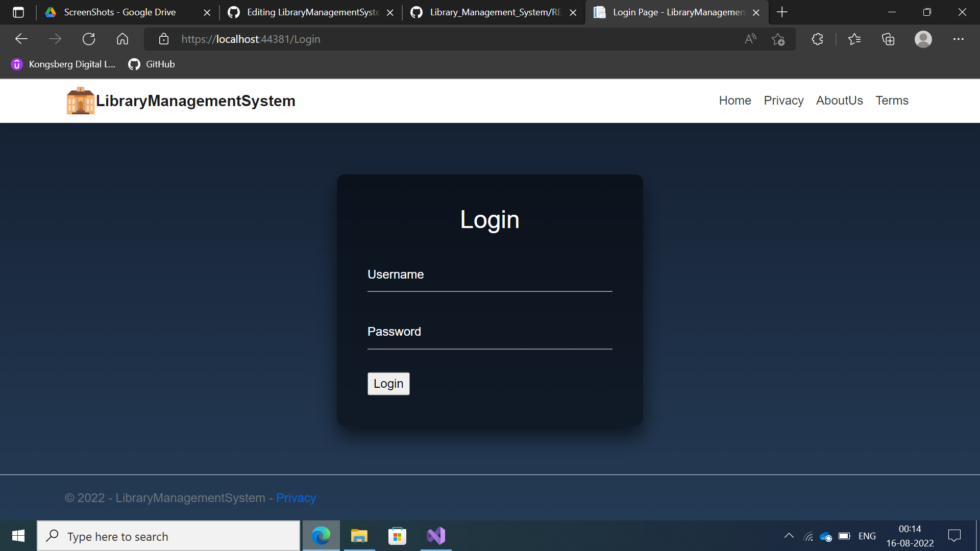
Task: Open browser extensions puzzle icon
Action: [x=817, y=39]
